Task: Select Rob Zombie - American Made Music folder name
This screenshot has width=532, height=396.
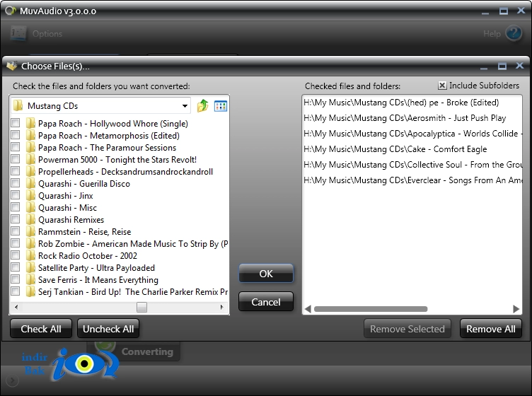Action: click(133, 244)
